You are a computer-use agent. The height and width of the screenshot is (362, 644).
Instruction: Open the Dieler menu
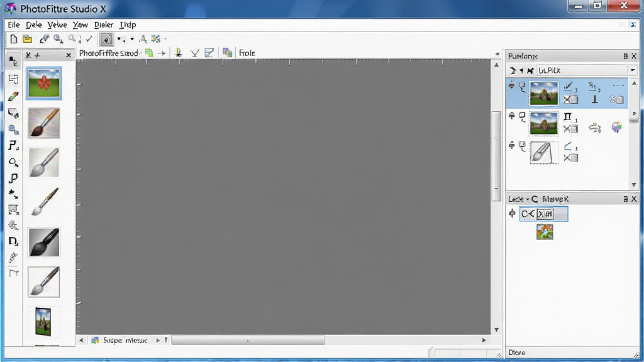pos(104,25)
